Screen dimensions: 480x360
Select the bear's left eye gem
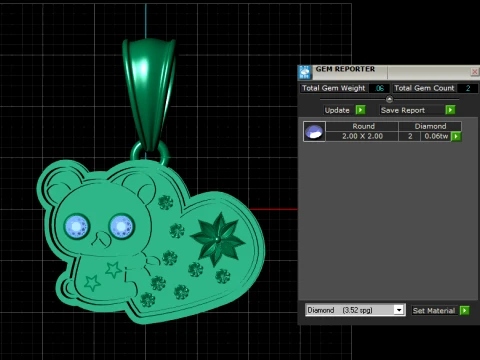pyautogui.click(x=77, y=227)
